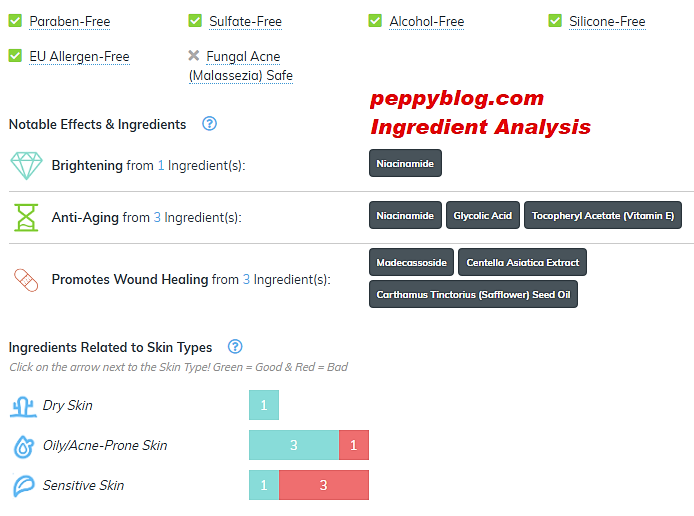Click the Sensitive Skin feather icon

point(23,486)
